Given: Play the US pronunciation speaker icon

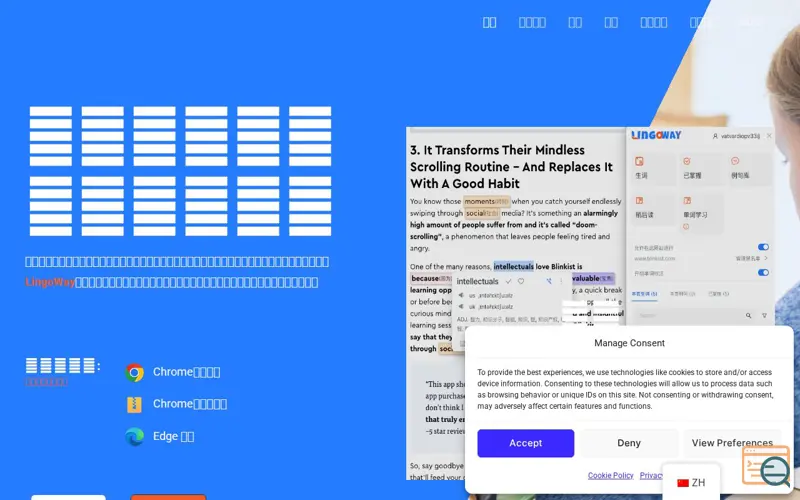Looking at the screenshot, I should (461, 295).
